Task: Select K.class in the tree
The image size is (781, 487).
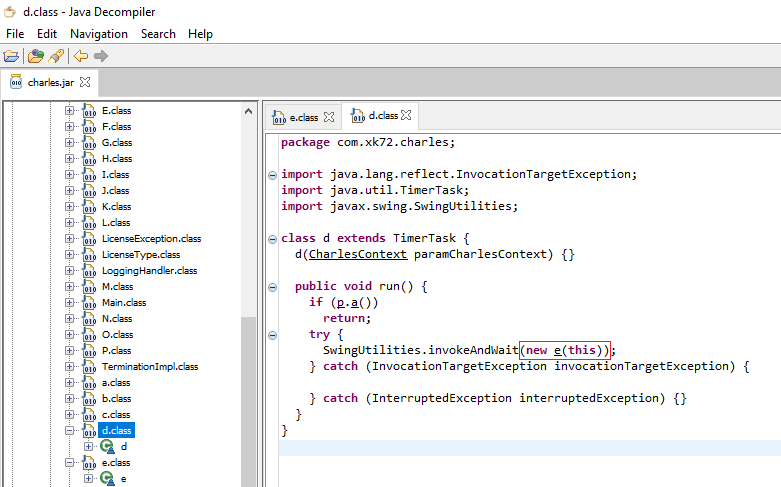Action: [x=117, y=207]
